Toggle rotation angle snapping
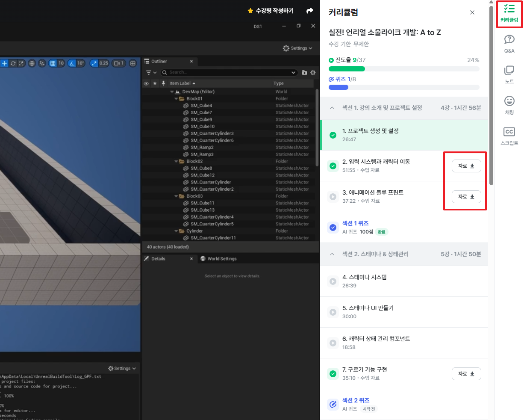 click(x=72, y=63)
